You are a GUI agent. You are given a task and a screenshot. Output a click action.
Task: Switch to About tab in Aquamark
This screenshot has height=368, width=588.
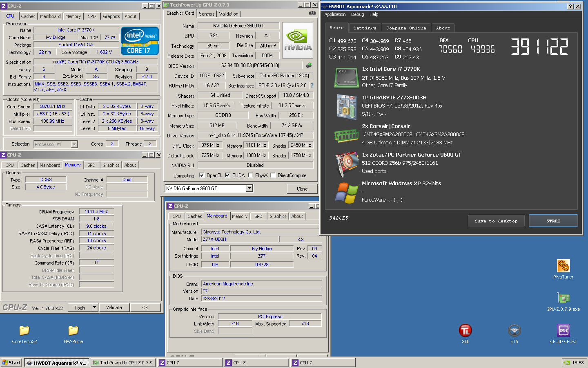443,28
